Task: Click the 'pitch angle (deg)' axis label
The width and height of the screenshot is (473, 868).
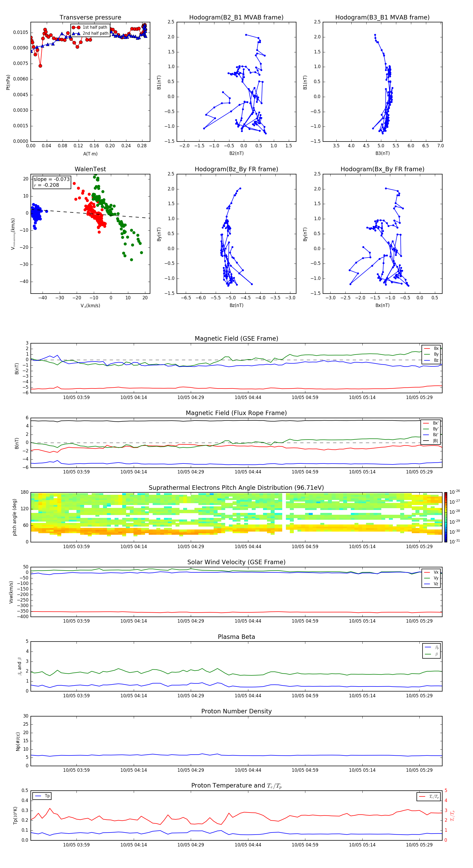Action: pos(15,517)
